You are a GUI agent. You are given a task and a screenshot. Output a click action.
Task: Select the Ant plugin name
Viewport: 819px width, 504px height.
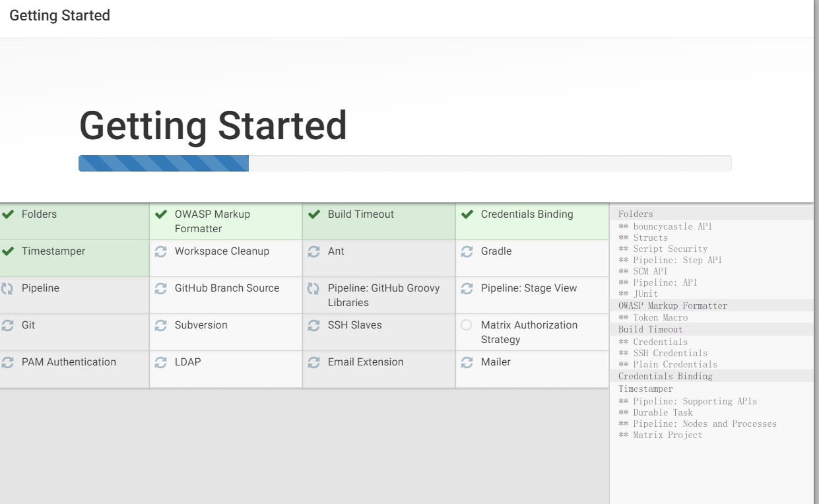(336, 251)
